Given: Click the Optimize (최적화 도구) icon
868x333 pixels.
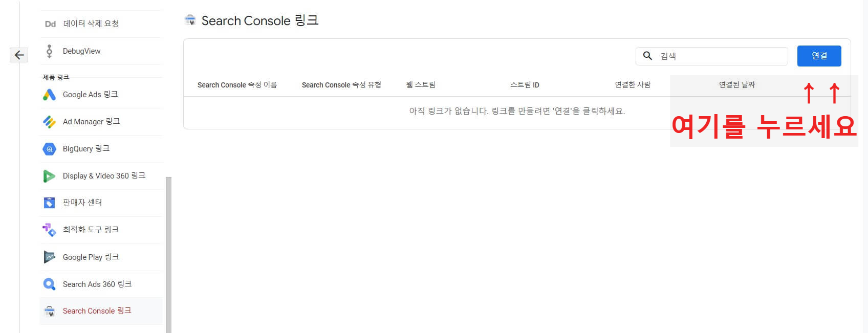Looking at the screenshot, I should pos(50,230).
